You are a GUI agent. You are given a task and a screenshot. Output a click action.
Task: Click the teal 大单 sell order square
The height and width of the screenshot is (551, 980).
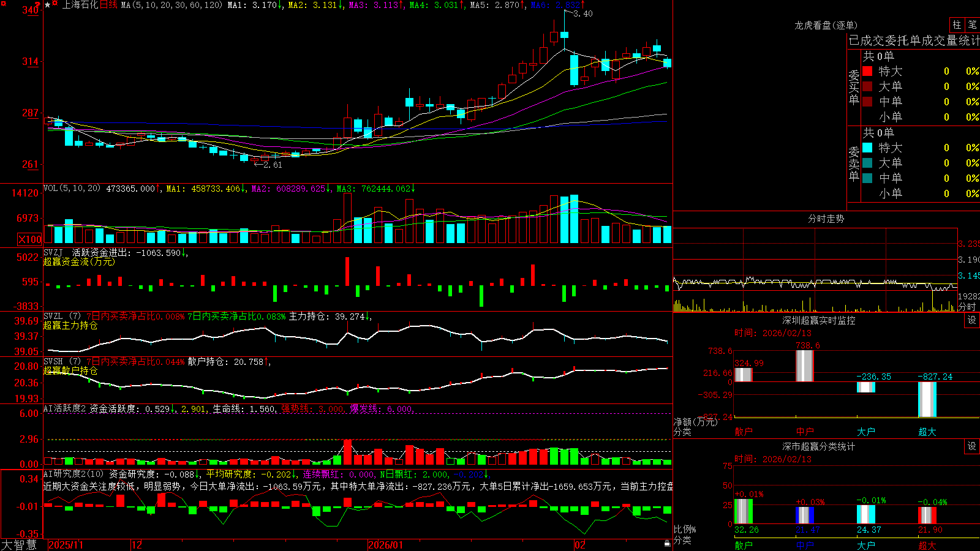click(x=867, y=163)
